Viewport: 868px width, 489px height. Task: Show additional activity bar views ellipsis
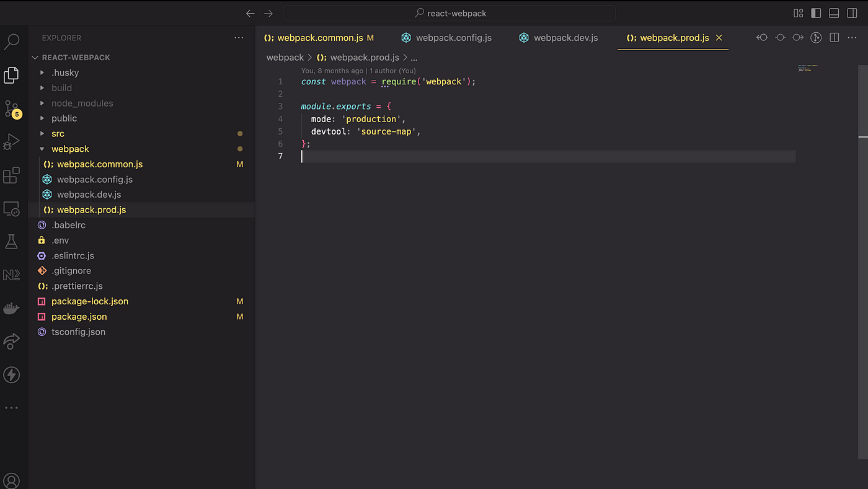click(12, 408)
